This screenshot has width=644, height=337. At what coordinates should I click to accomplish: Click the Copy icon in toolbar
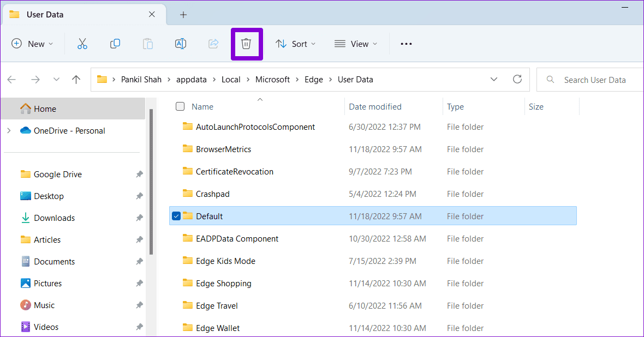click(x=115, y=44)
